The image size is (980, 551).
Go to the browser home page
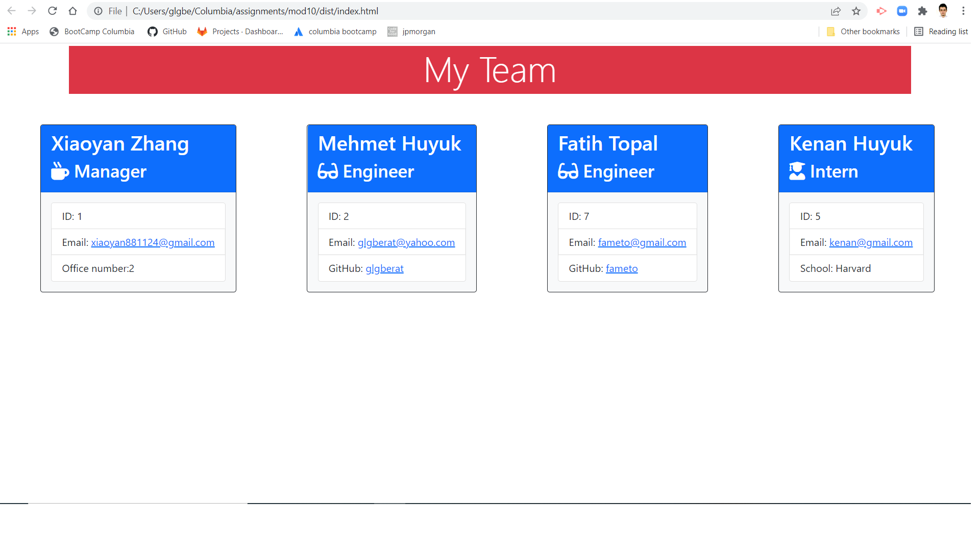[72, 11]
